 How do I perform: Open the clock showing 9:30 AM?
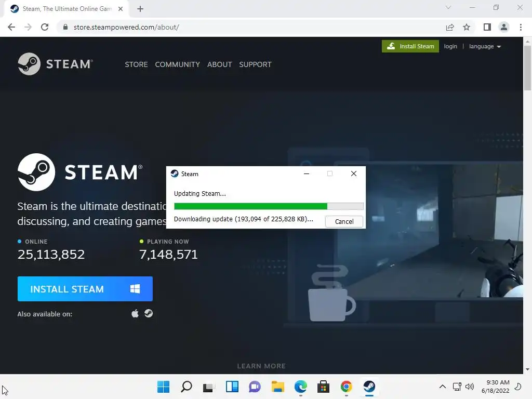[x=495, y=387]
